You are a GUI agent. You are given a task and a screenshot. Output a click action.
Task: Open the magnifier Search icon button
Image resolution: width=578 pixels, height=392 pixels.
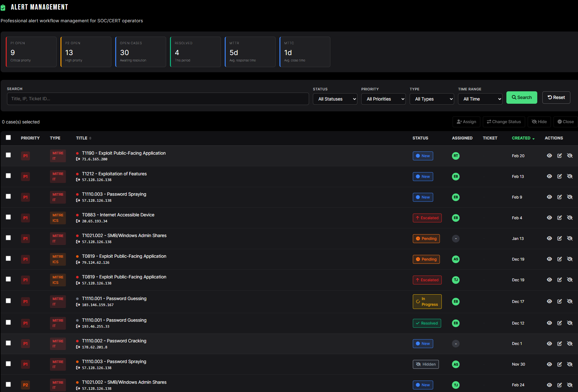[522, 97]
